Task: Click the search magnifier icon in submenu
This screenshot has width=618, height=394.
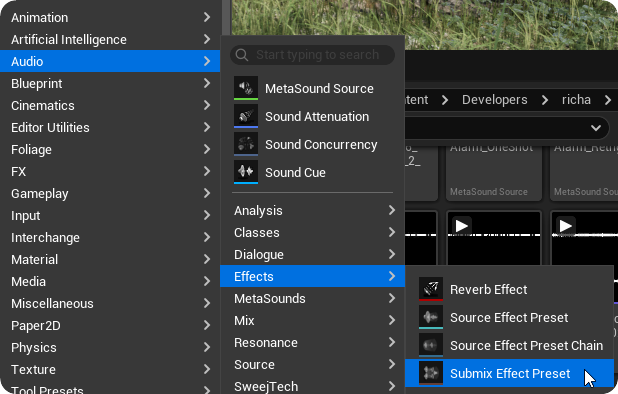Action: (x=242, y=55)
